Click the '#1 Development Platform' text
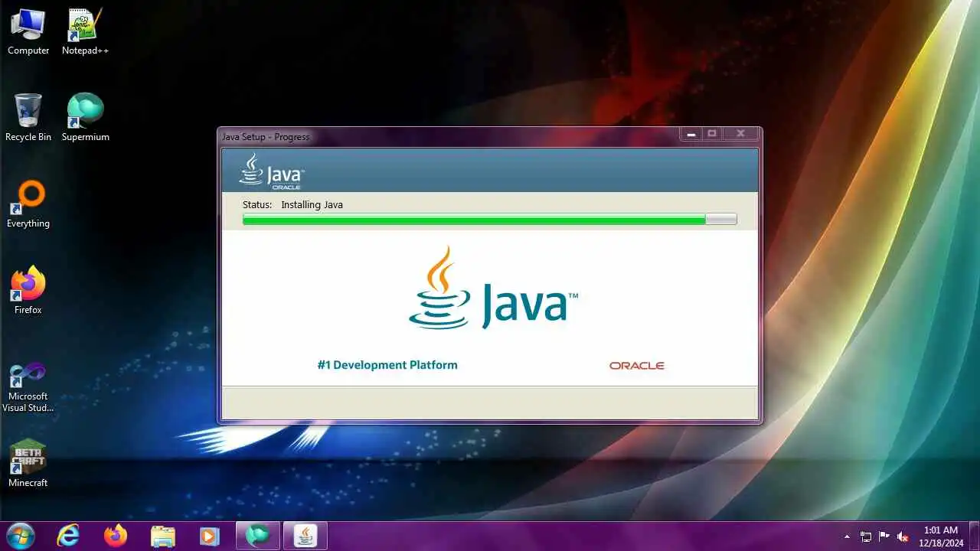Screen dimensions: 980x551 click(387, 365)
